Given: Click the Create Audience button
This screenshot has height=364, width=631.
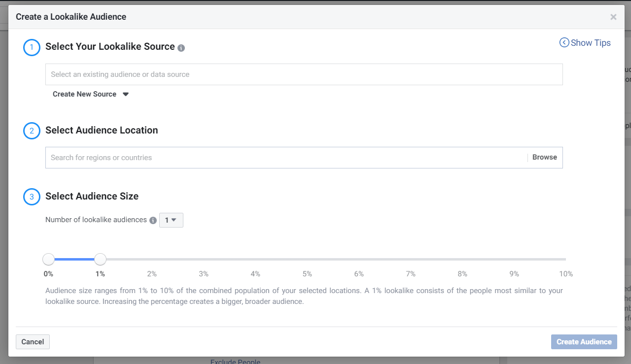Looking at the screenshot, I should click(584, 342).
